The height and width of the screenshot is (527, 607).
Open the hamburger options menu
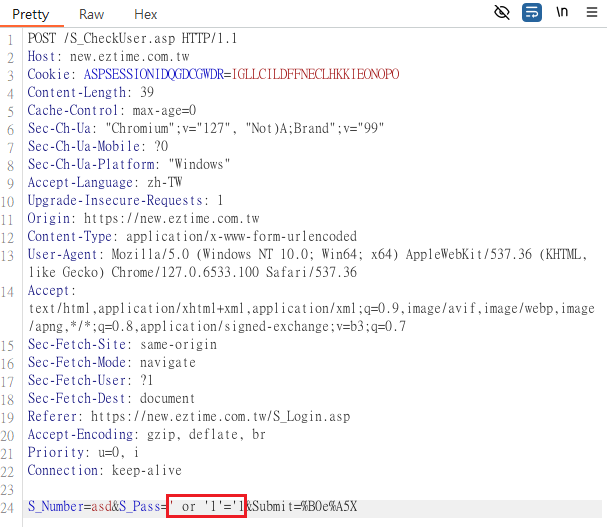pyautogui.click(x=592, y=12)
